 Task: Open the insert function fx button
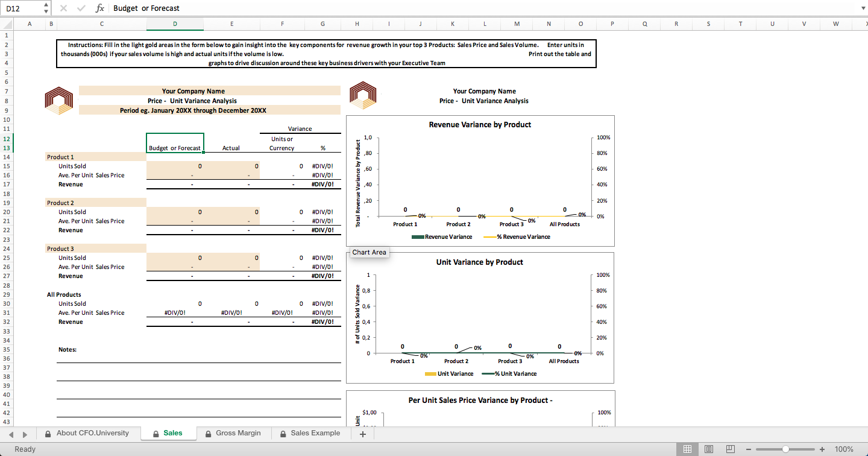coord(100,8)
